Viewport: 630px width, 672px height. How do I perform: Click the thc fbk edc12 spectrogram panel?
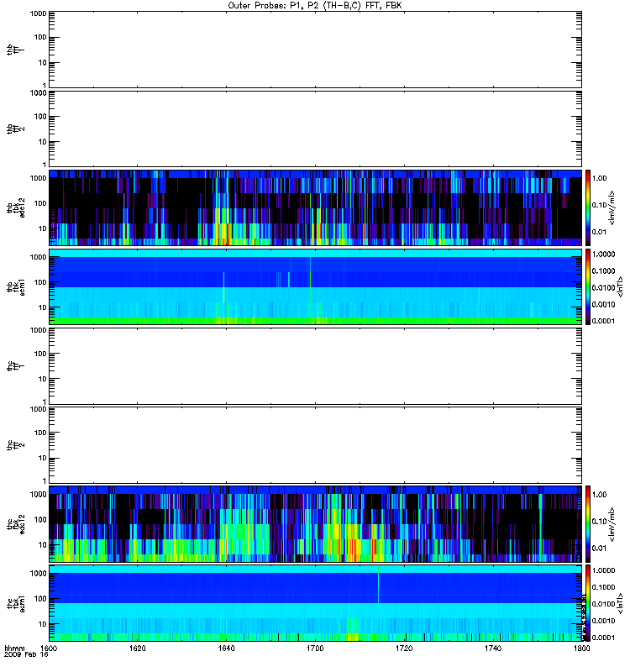[315, 524]
